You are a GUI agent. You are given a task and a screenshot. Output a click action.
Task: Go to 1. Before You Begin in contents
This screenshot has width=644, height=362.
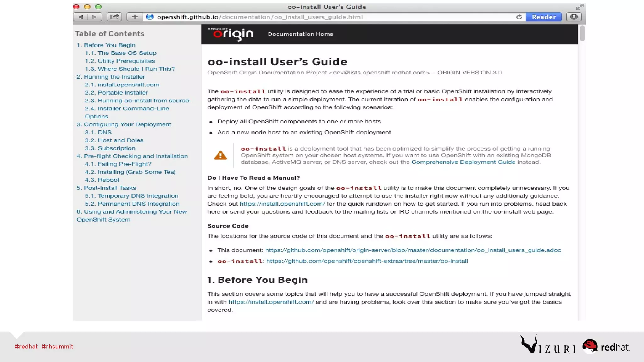106,45
